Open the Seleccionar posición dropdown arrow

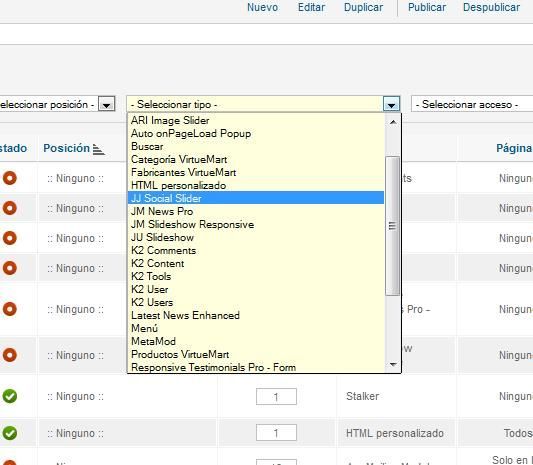(x=106, y=104)
